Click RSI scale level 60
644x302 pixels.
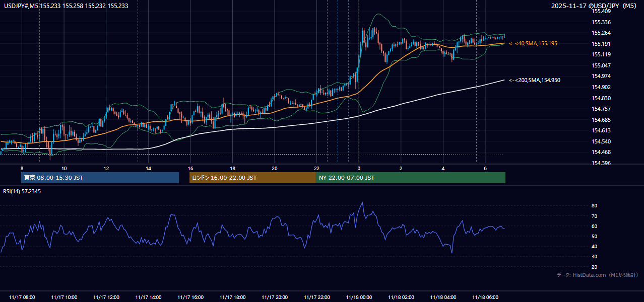(595, 226)
